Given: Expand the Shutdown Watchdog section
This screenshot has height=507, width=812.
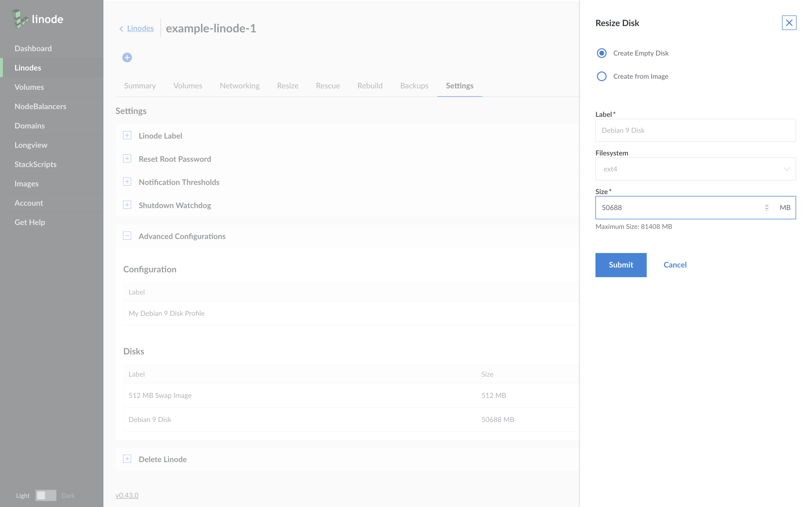Looking at the screenshot, I should 127,205.
